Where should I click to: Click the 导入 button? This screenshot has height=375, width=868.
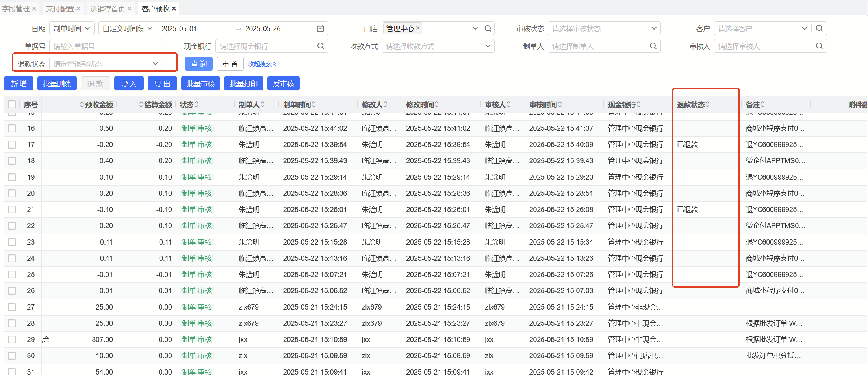[x=129, y=84]
